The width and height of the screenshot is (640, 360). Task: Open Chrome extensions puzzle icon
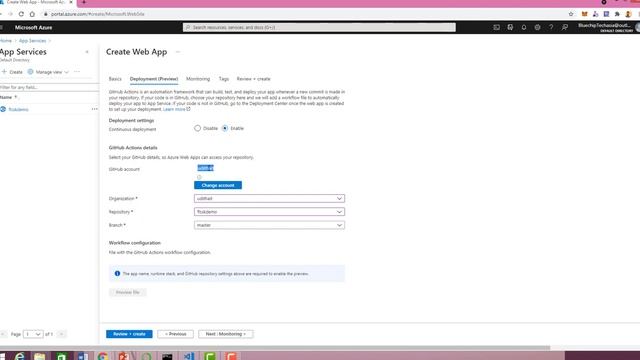coord(617,14)
